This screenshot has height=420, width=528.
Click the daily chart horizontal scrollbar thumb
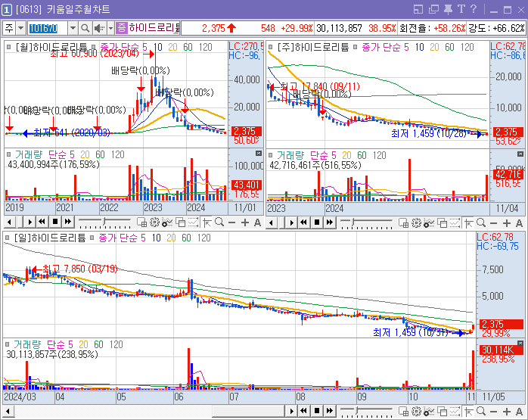249,411
